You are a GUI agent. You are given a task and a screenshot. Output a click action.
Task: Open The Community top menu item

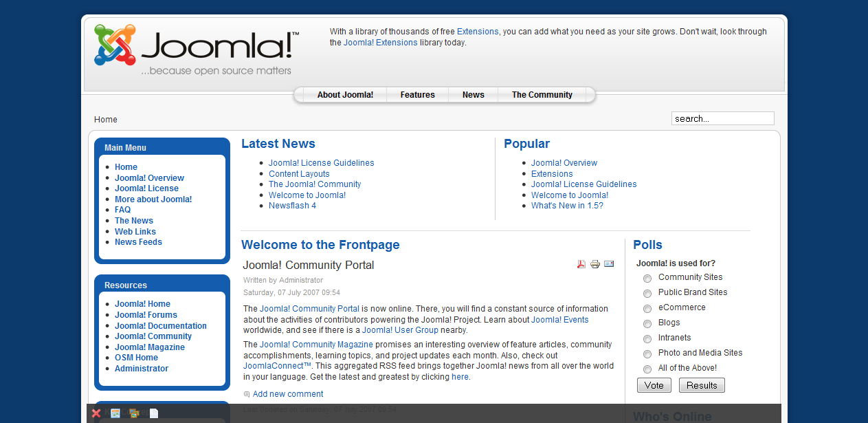tap(542, 95)
